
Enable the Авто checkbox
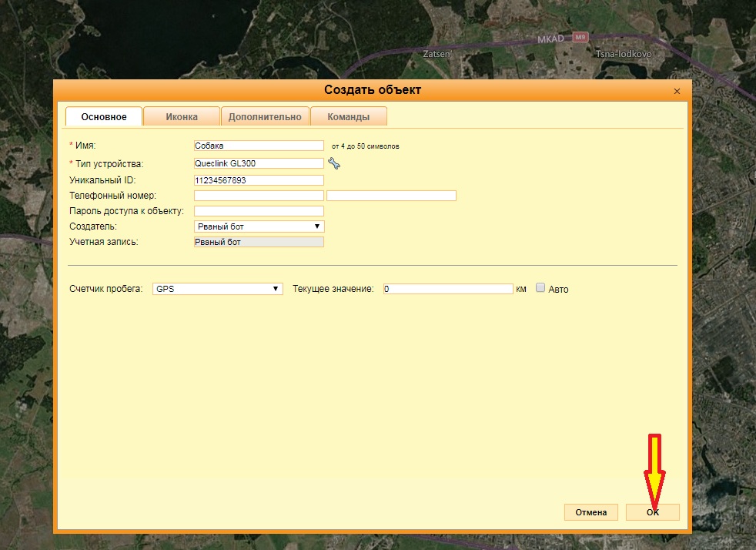point(540,288)
